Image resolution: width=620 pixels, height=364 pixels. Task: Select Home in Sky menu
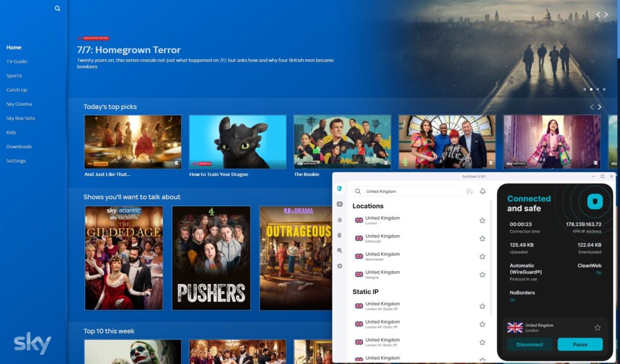click(x=14, y=47)
